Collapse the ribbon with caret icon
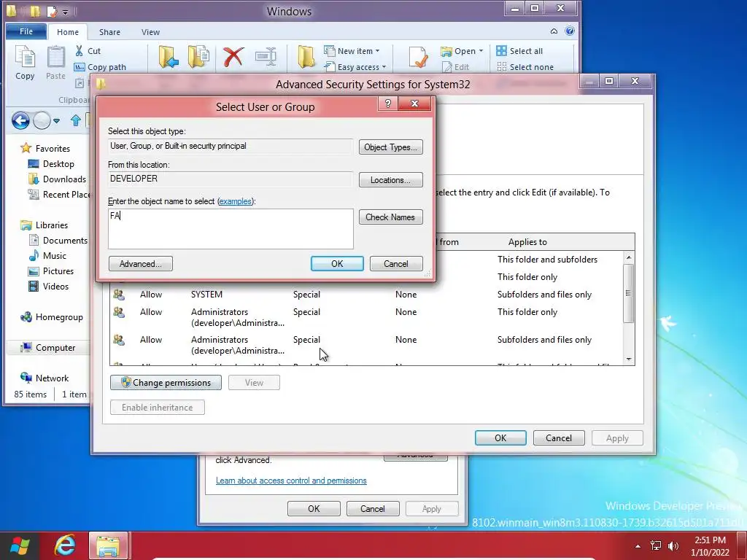The image size is (747, 560). [554, 31]
